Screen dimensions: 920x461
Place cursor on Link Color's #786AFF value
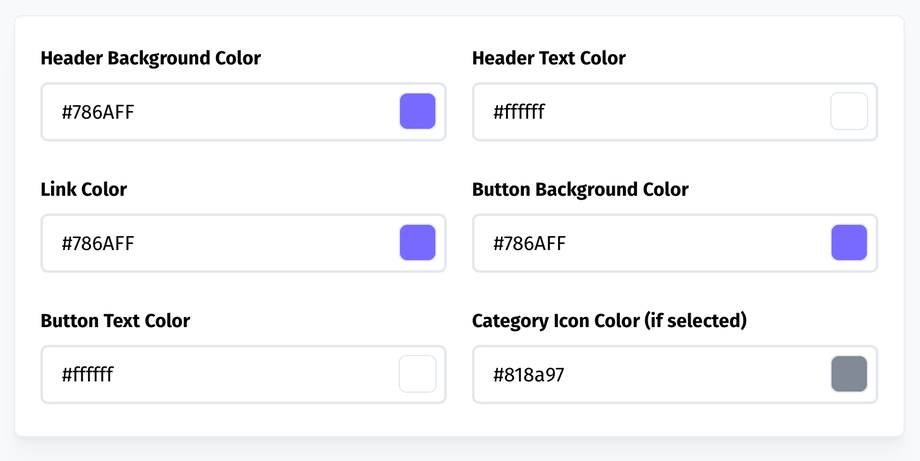pyautogui.click(x=98, y=243)
